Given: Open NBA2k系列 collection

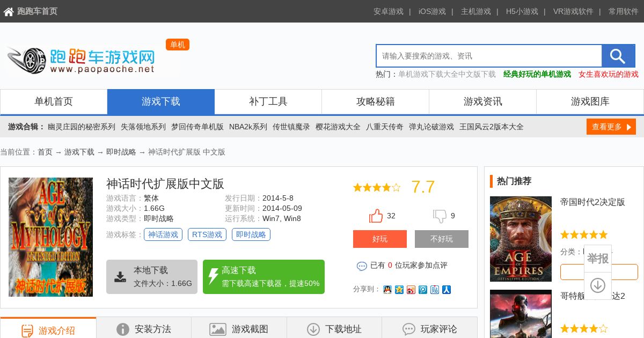Looking at the screenshot, I should [x=248, y=127].
